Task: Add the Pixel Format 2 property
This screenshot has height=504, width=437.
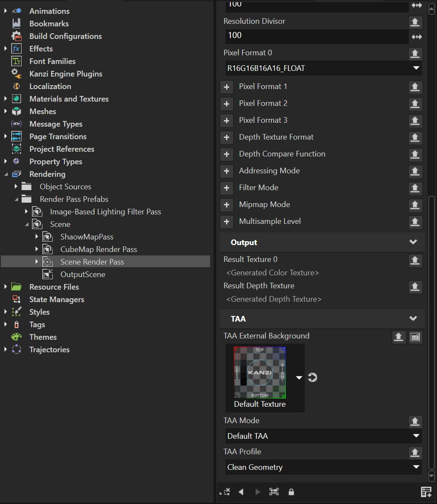Action: click(x=226, y=103)
